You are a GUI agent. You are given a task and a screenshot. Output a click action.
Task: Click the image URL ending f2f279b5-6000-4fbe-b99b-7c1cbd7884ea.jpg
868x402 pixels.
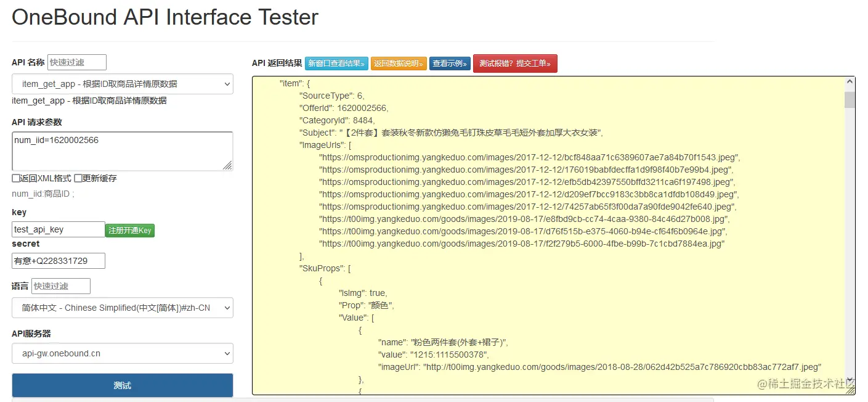[522, 244]
